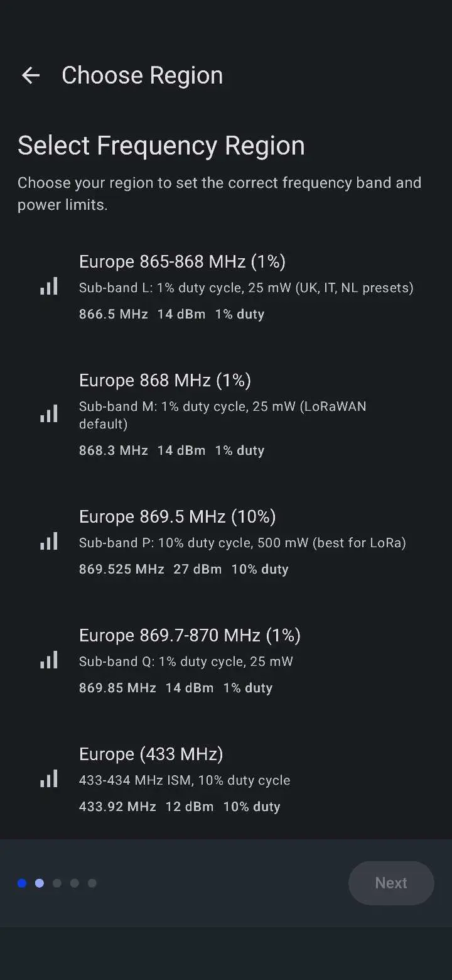This screenshot has height=980, width=452.
Task: Click the 433.92 MHz frequency details line
Action: pyautogui.click(x=180, y=807)
